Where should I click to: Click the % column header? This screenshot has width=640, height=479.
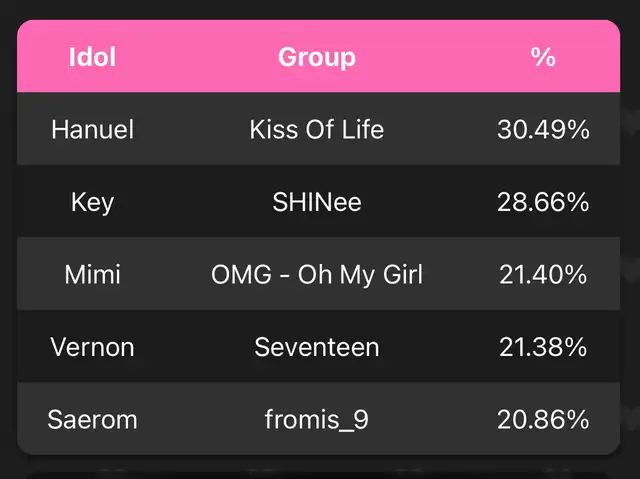543,57
